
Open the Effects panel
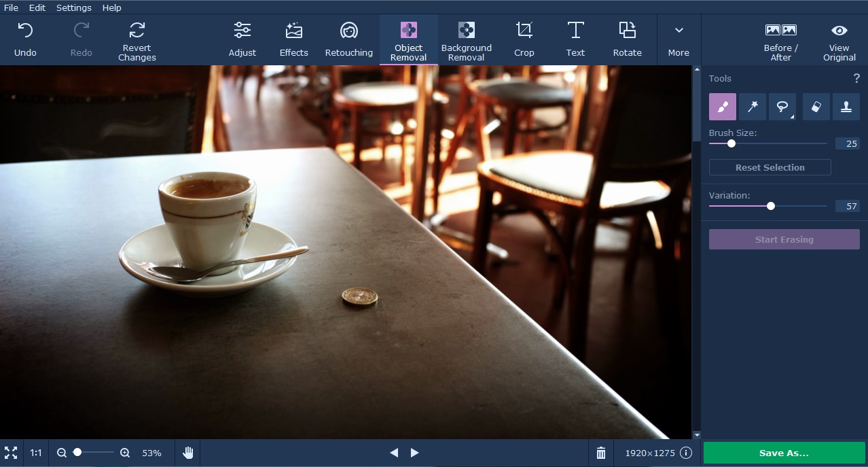(294, 40)
